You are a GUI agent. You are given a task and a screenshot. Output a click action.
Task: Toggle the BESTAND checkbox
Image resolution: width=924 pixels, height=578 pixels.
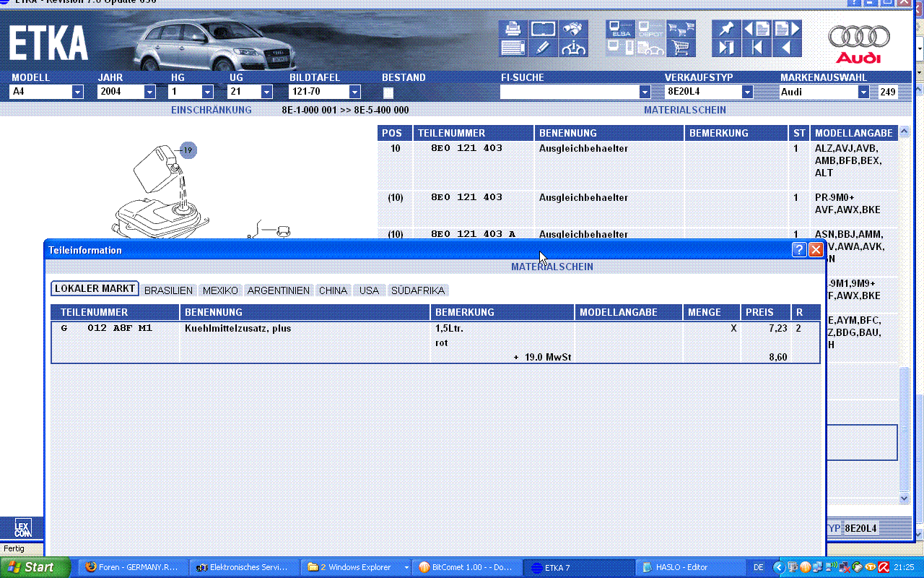(388, 92)
